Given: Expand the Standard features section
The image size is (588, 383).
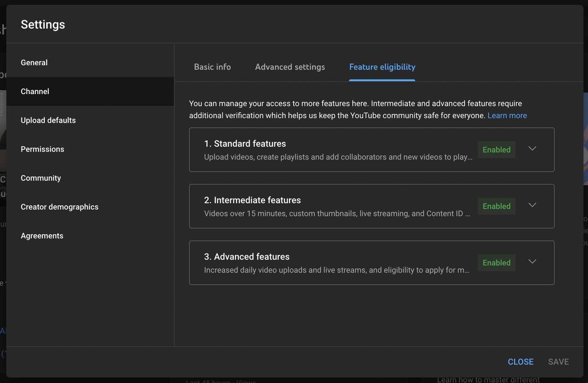Looking at the screenshot, I should [x=532, y=149].
